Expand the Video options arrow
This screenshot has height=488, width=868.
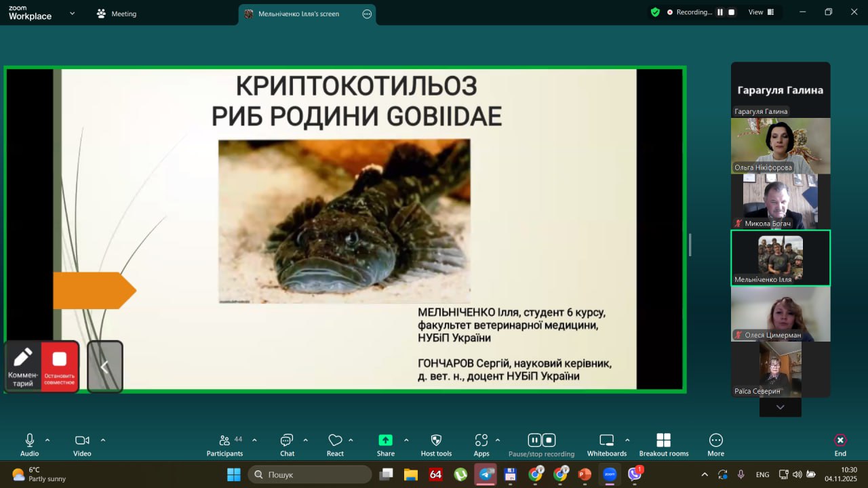tap(103, 440)
